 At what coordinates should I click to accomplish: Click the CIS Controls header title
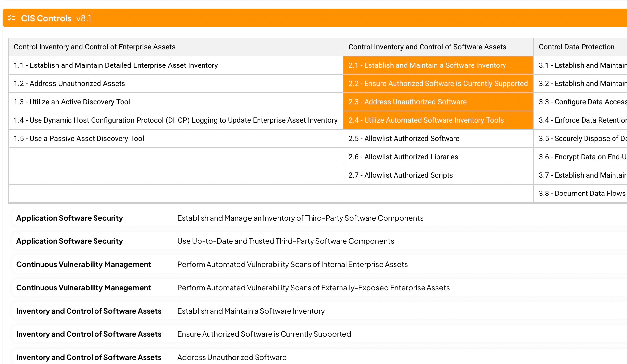click(46, 18)
